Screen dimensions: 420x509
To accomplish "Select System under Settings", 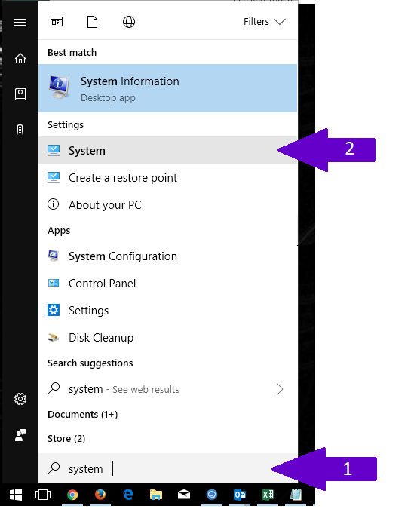I will click(168, 150).
